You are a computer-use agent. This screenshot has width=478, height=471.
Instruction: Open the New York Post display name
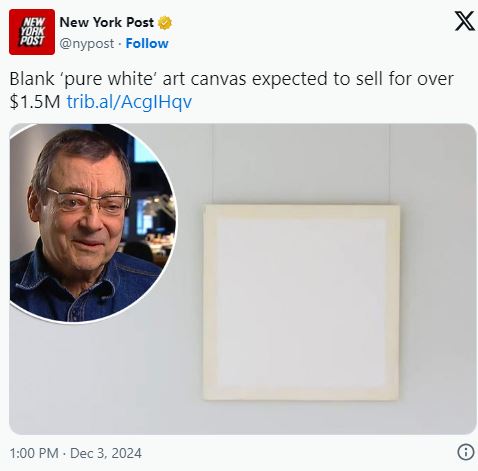point(106,23)
